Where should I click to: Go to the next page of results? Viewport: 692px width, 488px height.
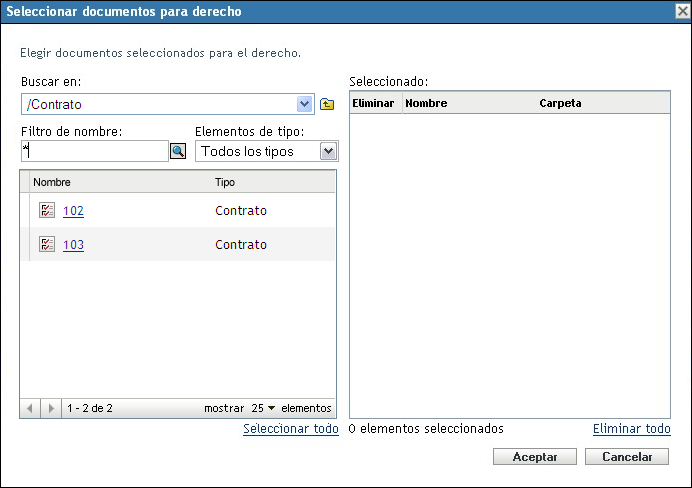pyautogui.click(x=51, y=408)
